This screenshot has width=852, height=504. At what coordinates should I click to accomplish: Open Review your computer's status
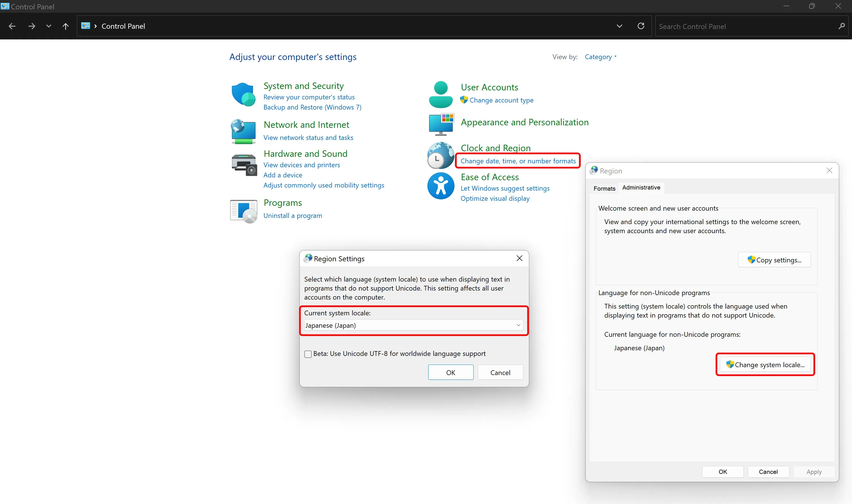point(309,97)
